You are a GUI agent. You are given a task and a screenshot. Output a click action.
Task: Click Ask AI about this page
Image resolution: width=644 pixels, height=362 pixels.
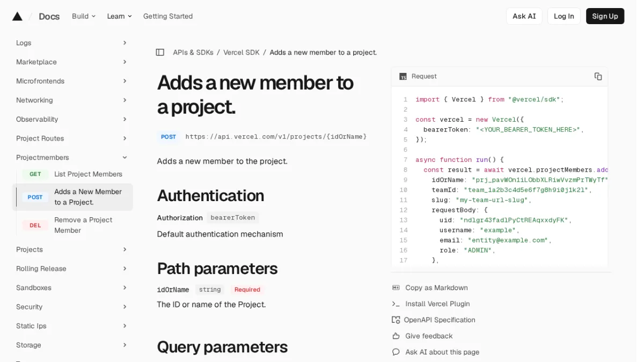(x=442, y=352)
